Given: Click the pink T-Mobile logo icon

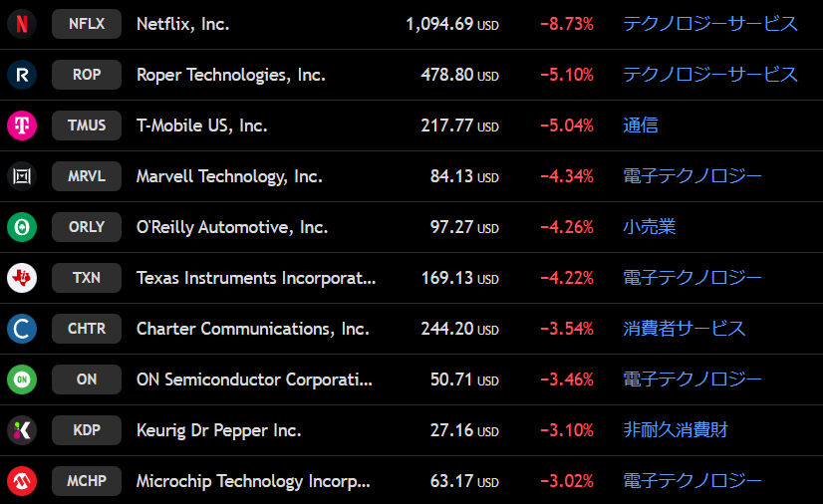Looking at the screenshot, I should tap(22, 126).
